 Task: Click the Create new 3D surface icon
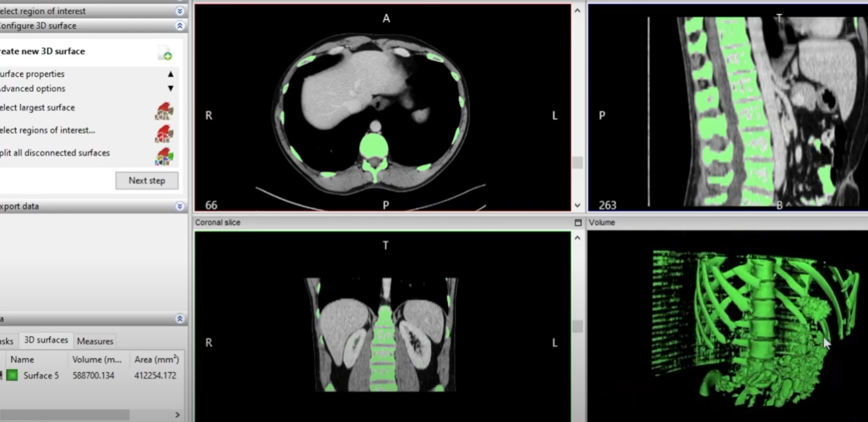coord(165,53)
